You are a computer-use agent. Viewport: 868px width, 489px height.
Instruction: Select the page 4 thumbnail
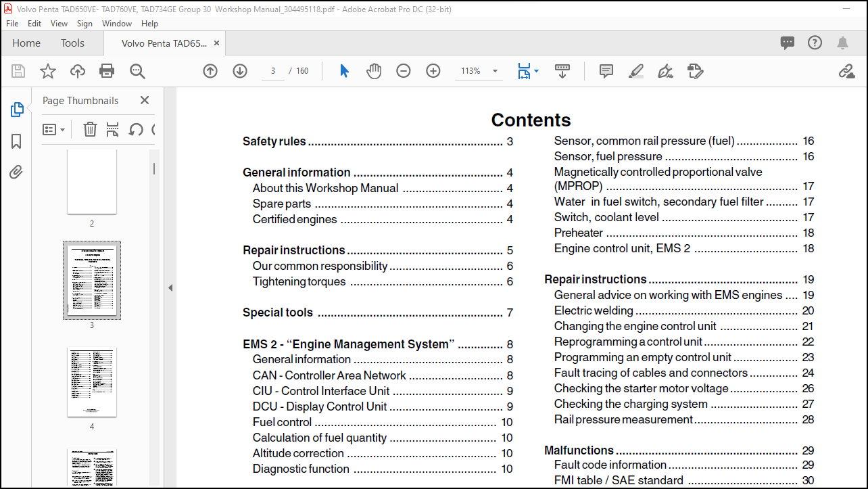(92, 382)
